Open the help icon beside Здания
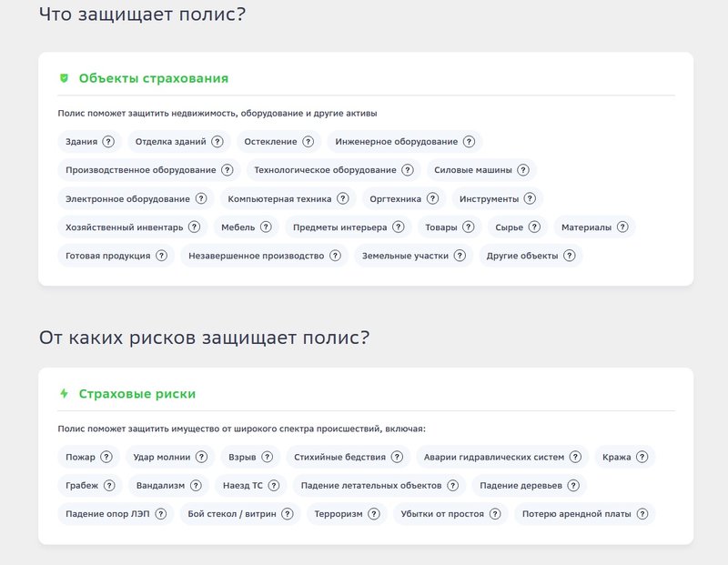 pos(108,141)
